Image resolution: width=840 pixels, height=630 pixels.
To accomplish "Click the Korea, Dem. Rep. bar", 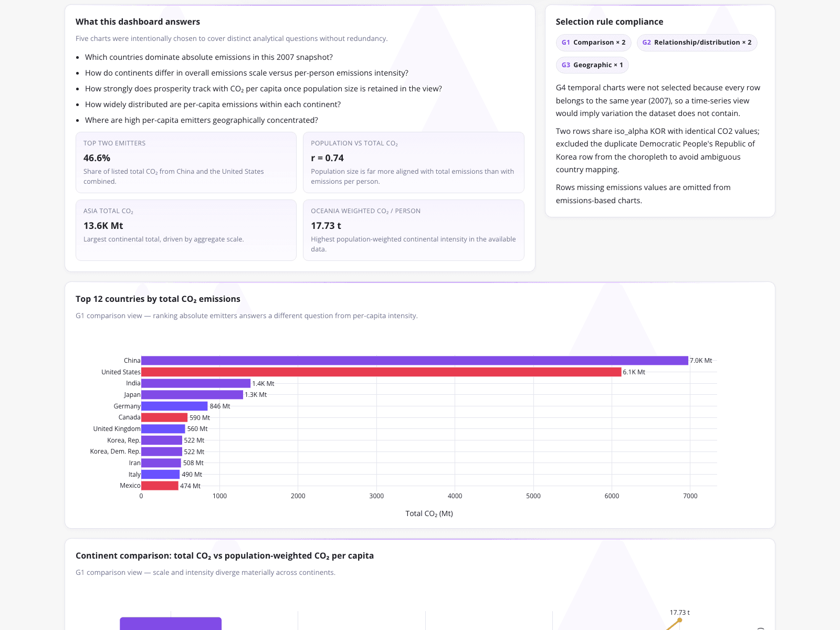I will click(162, 452).
